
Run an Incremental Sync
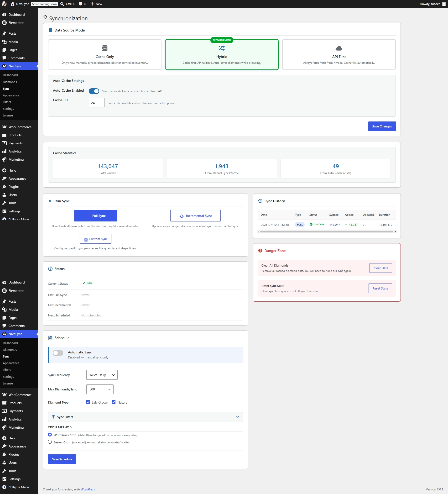tap(195, 216)
